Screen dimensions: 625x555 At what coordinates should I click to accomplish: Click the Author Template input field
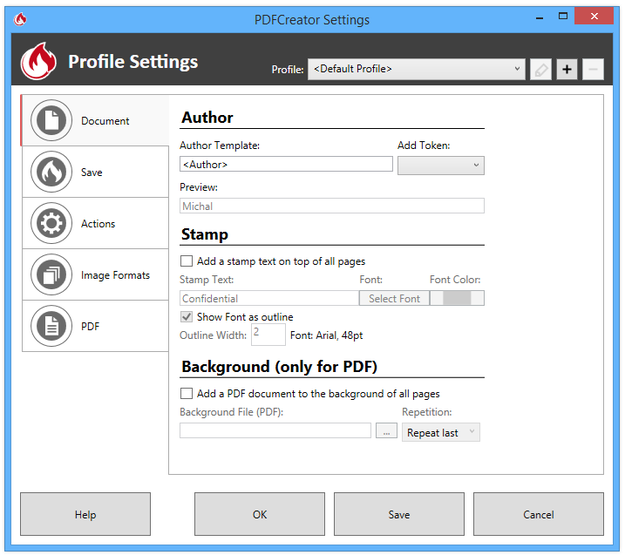pos(286,164)
